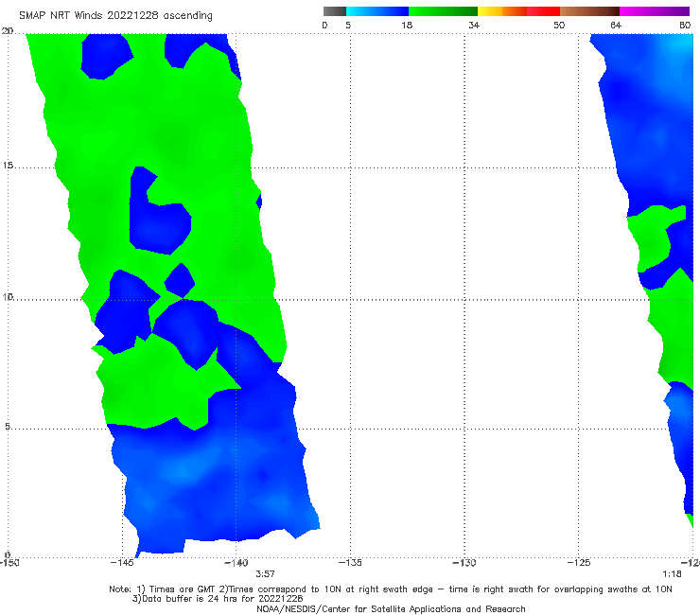Click the note line starting 'Note: 1) Times are GMT'
Image resolution: width=700 pixels, height=615 pixels.
[x=391, y=589]
